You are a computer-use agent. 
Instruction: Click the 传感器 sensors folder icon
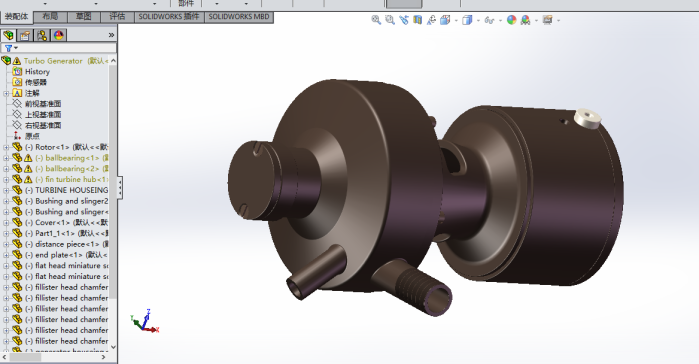coord(17,82)
